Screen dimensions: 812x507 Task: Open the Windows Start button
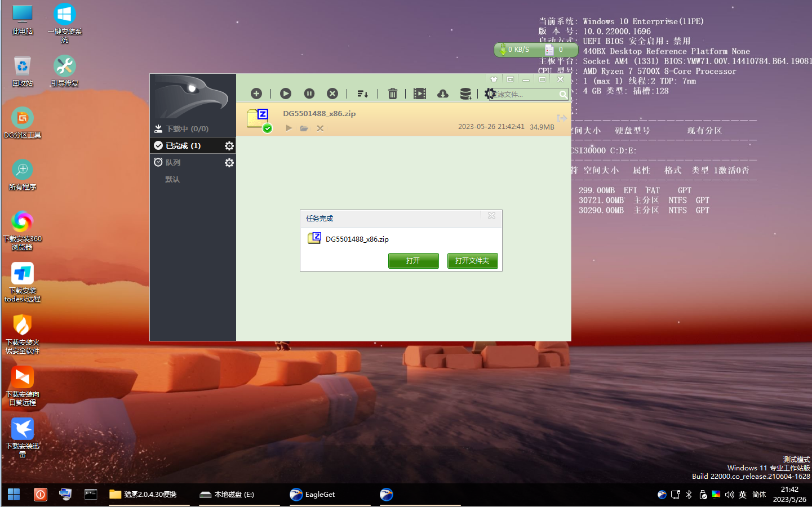click(14, 495)
